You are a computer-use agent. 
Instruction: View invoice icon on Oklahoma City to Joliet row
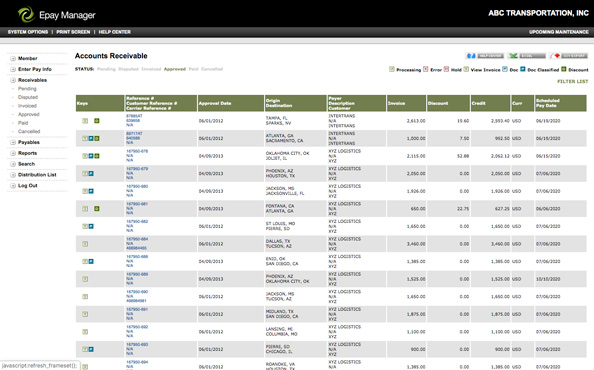click(x=85, y=156)
